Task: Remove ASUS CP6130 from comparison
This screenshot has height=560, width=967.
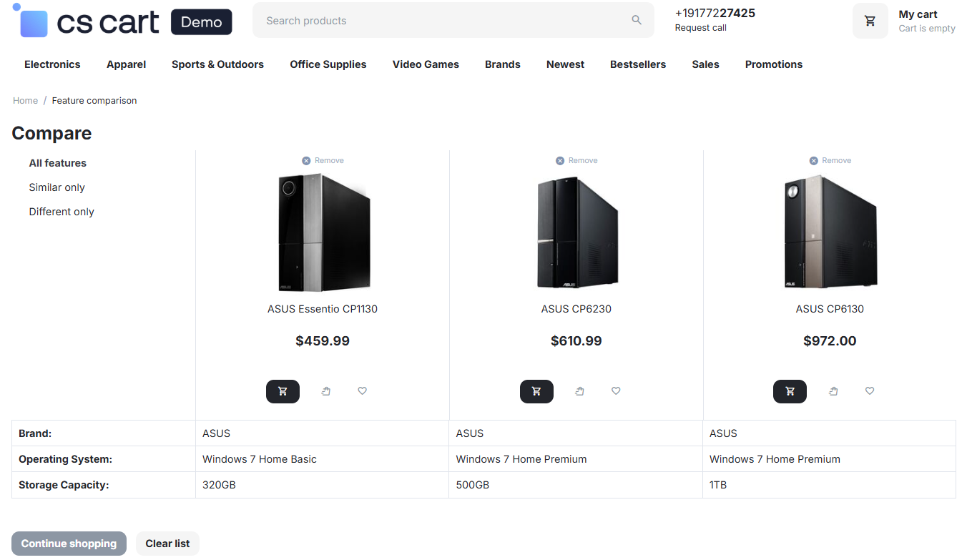Action: click(830, 160)
